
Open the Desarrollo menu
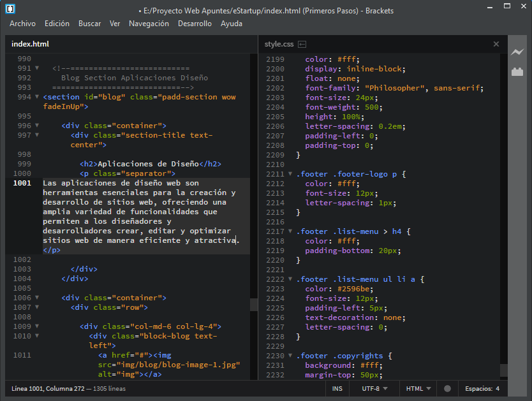(195, 24)
